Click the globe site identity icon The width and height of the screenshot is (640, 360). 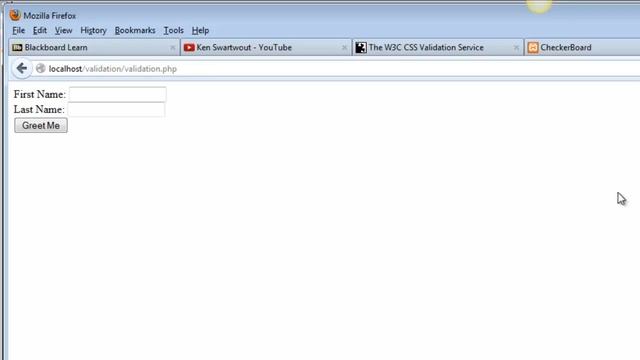pyautogui.click(x=40, y=69)
